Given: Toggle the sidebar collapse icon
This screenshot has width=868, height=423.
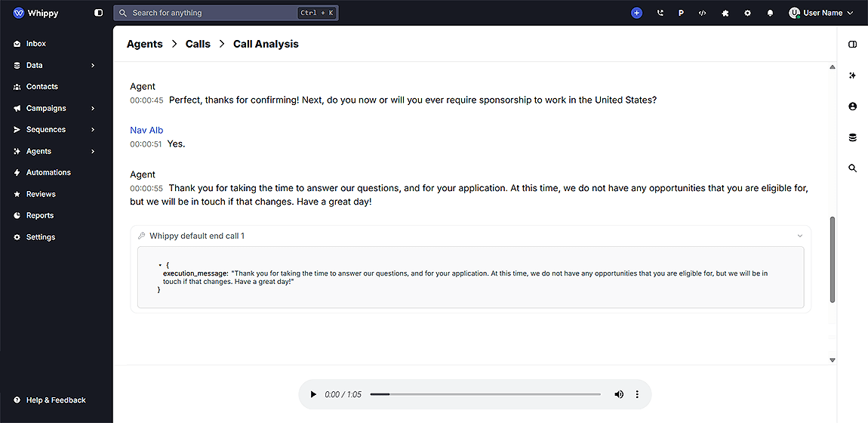Looking at the screenshot, I should (x=99, y=13).
